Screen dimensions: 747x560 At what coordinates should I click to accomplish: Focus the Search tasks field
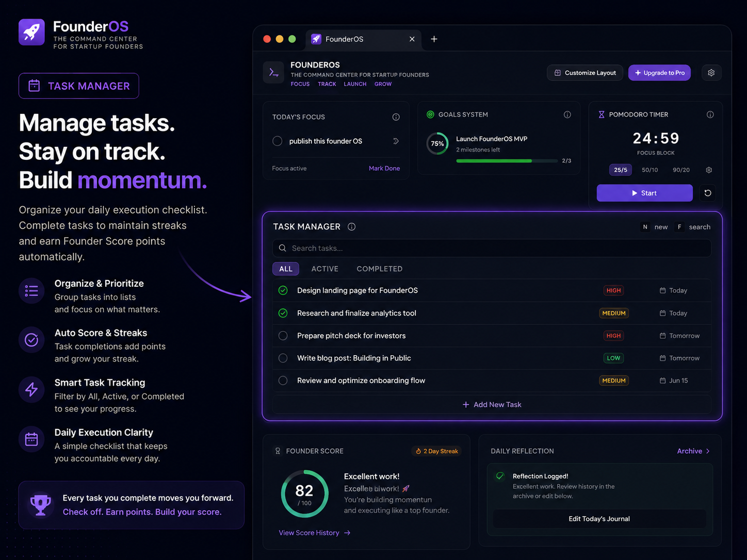coord(492,248)
